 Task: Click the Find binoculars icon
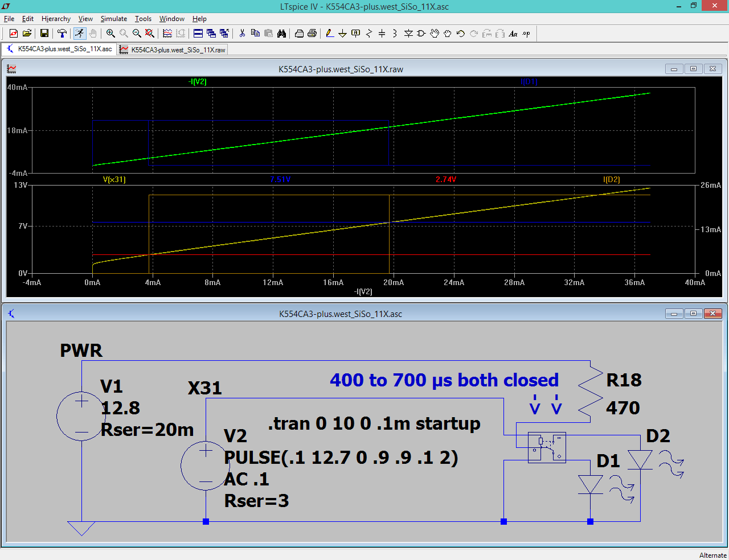point(281,34)
